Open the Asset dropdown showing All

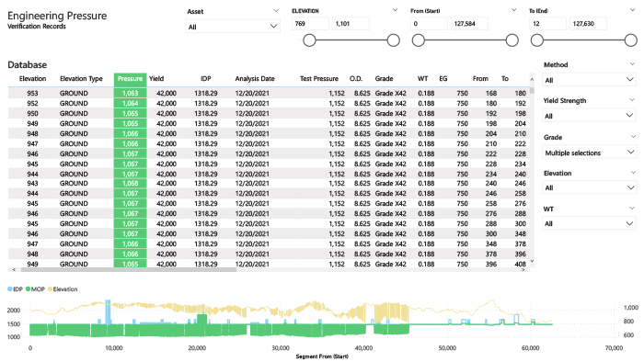pos(233,27)
